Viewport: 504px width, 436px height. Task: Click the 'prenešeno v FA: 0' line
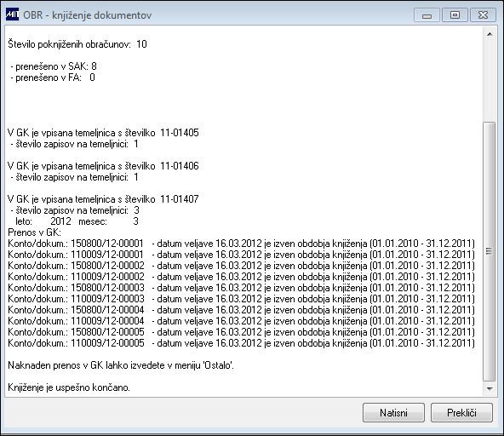pos(53,77)
